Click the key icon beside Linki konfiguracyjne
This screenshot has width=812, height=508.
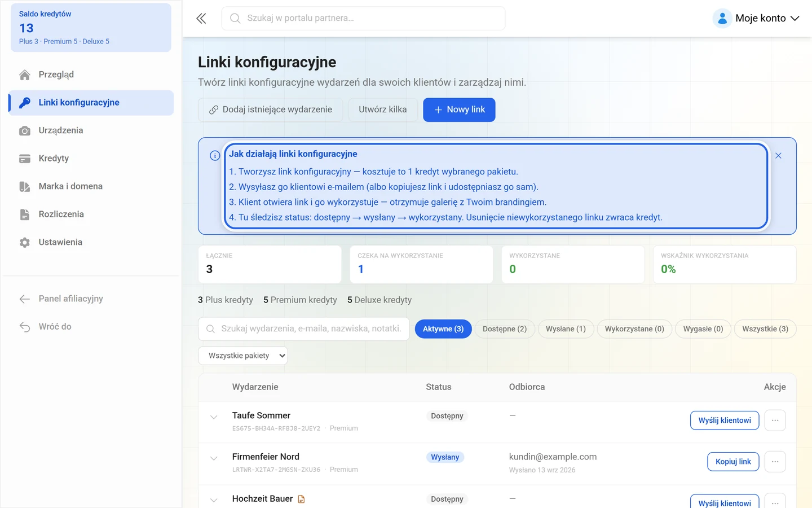(x=25, y=103)
